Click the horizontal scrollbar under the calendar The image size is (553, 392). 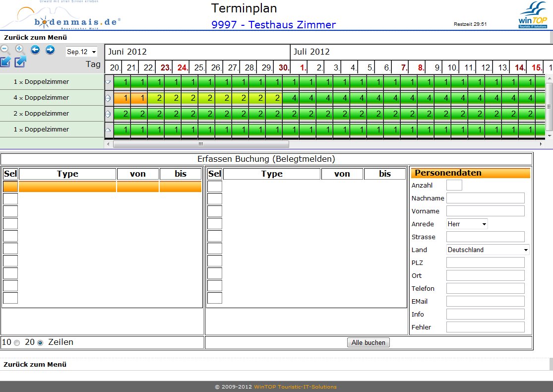pyautogui.click(x=201, y=144)
